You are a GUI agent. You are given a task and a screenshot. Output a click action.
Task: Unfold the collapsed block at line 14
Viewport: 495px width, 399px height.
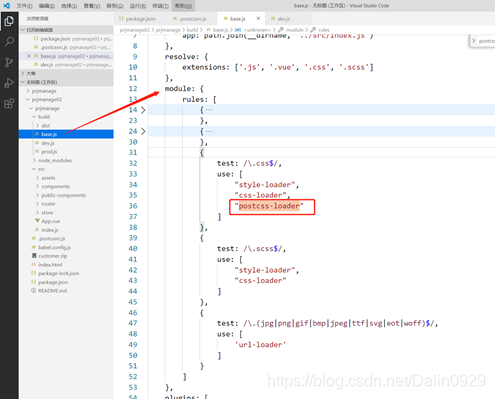click(143, 110)
